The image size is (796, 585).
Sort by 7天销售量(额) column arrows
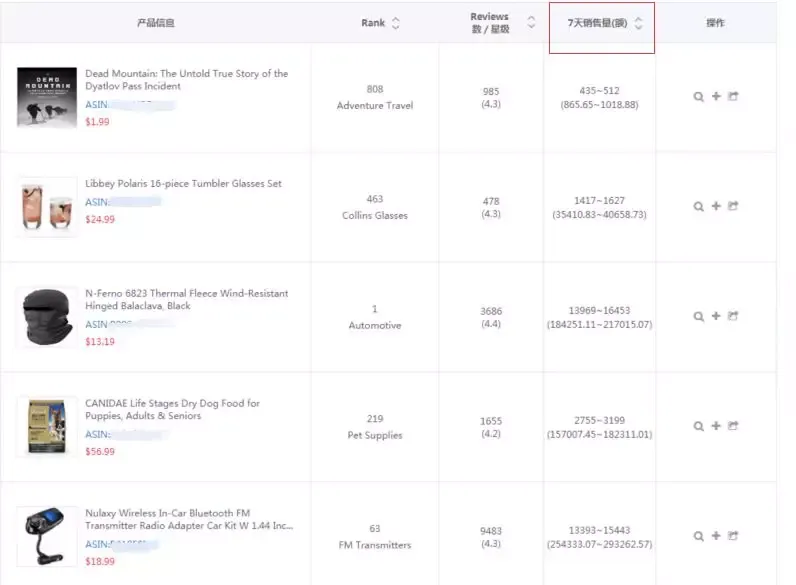638,23
